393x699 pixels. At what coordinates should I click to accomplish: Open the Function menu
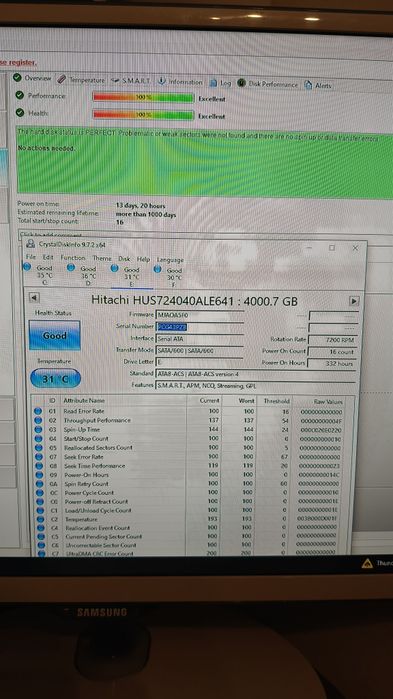click(x=73, y=258)
